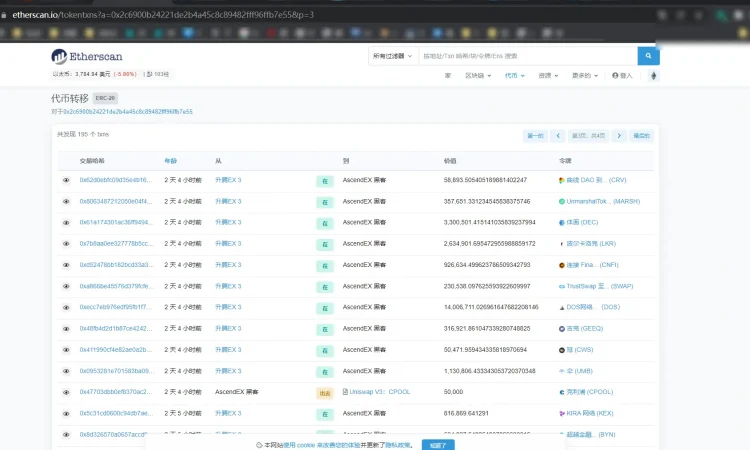Click the MARSH token icon
This screenshot has width=750, height=450.
point(562,201)
